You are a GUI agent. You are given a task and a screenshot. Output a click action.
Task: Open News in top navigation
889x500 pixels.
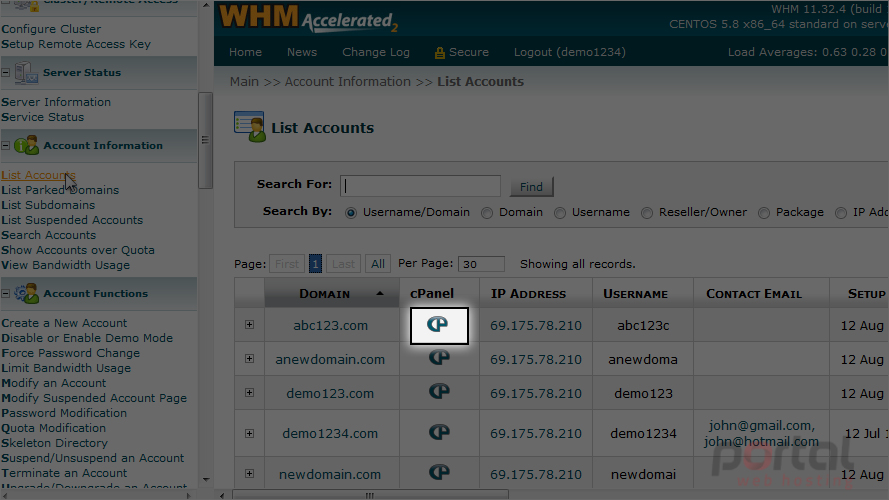coord(302,52)
